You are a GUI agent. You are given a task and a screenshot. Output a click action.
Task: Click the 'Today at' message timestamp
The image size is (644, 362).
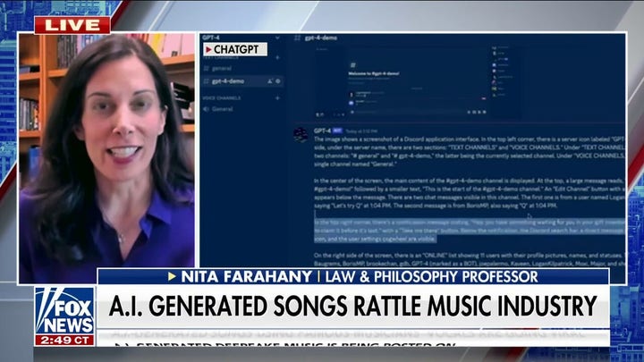coord(361,130)
